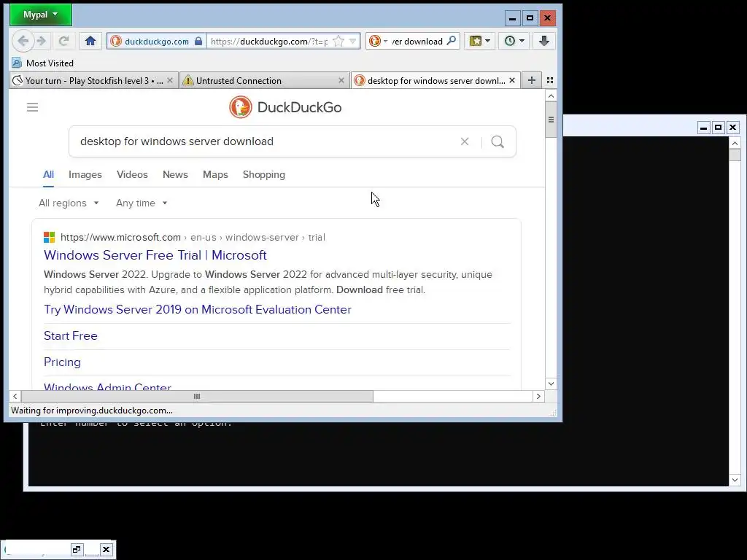Close the Stockfish level 3 tab
Viewport: 747px width, 560px height.
pos(170,80)
